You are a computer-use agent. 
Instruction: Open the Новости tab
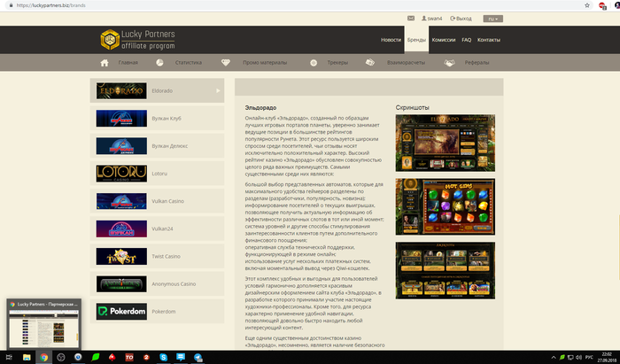391,40
